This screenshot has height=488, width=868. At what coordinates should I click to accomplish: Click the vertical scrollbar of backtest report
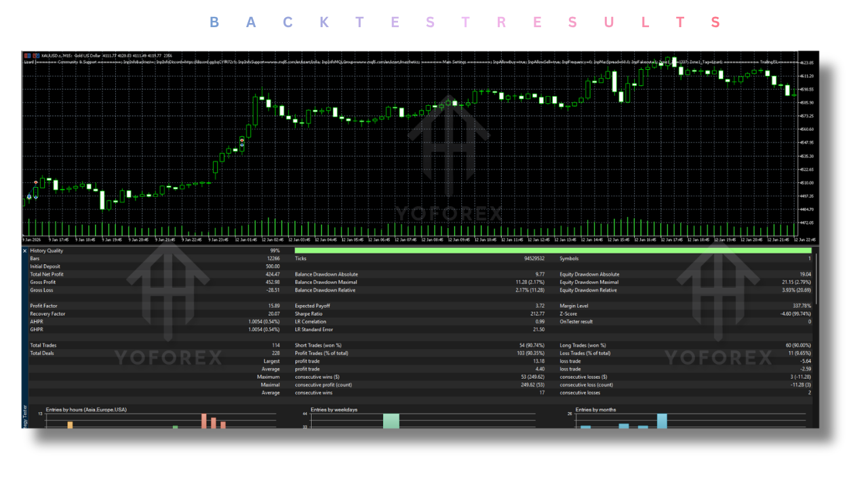tap(815, 278)
